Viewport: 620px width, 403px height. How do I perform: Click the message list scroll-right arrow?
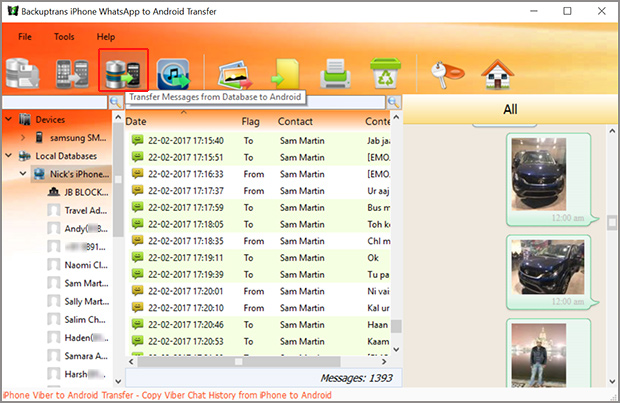[x=384, y=361]
